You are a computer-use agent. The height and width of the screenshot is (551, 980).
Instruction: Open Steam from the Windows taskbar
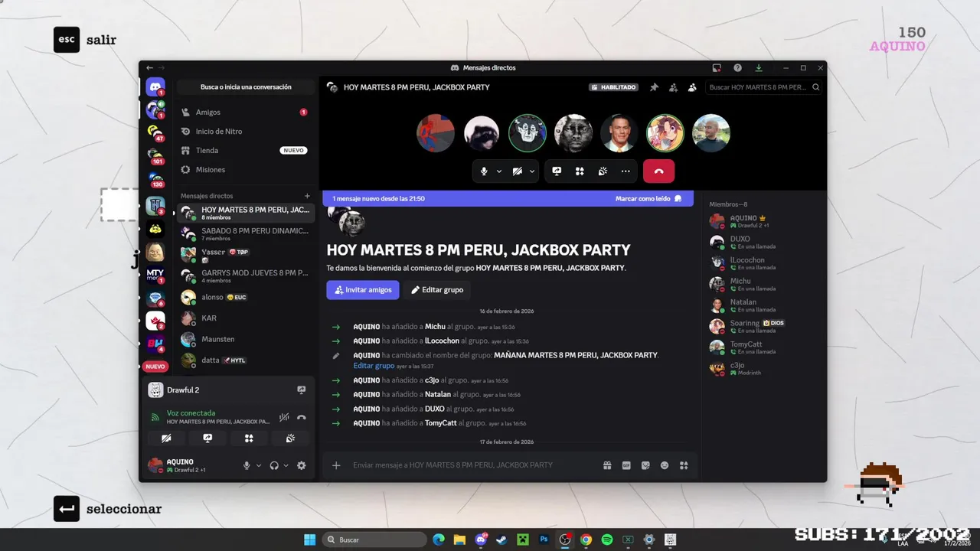pos(501,540)
